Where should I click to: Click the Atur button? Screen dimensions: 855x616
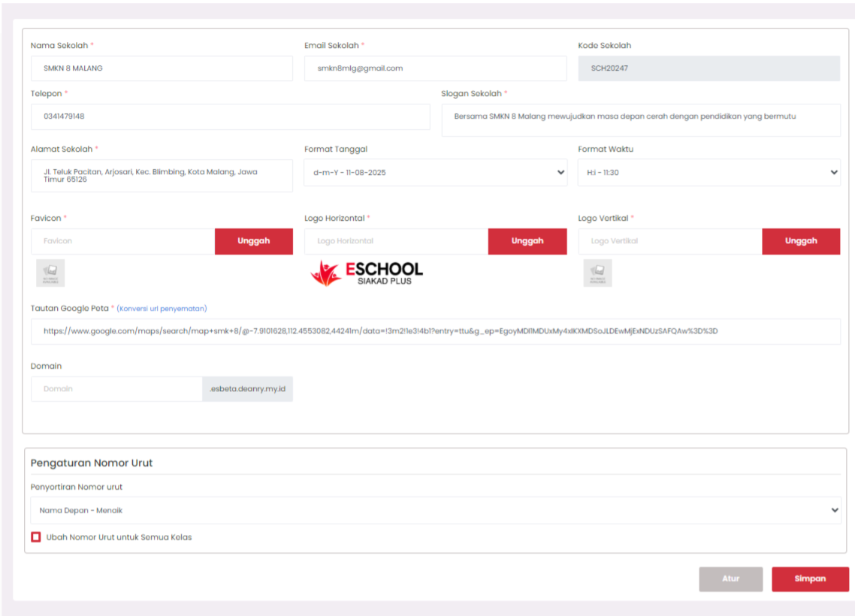click(x=730, y=579)
